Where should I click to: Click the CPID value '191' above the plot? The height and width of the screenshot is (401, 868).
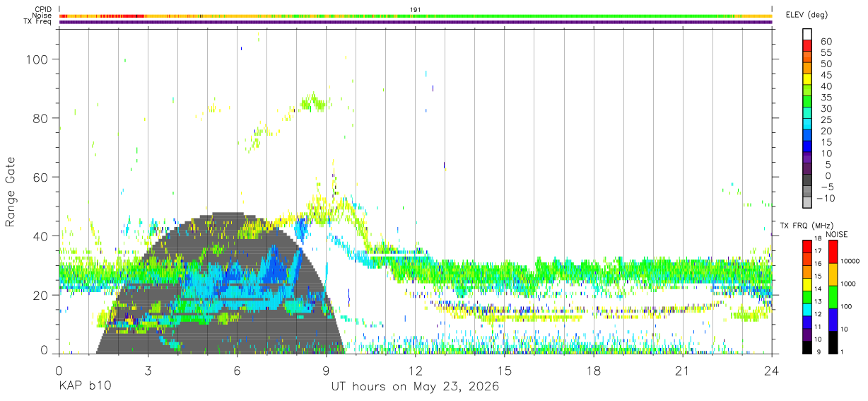coord(416,9)
